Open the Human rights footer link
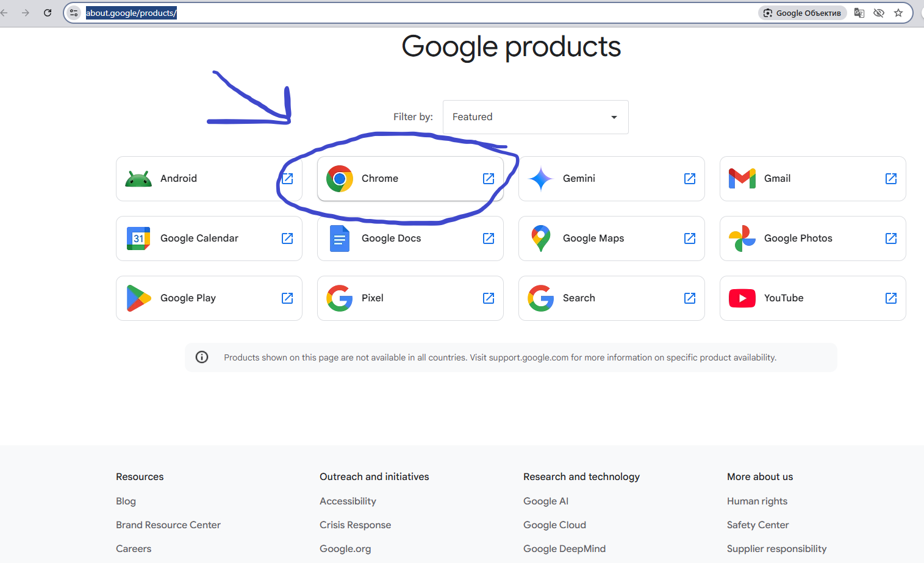The image size is (924, 563). 757,501
